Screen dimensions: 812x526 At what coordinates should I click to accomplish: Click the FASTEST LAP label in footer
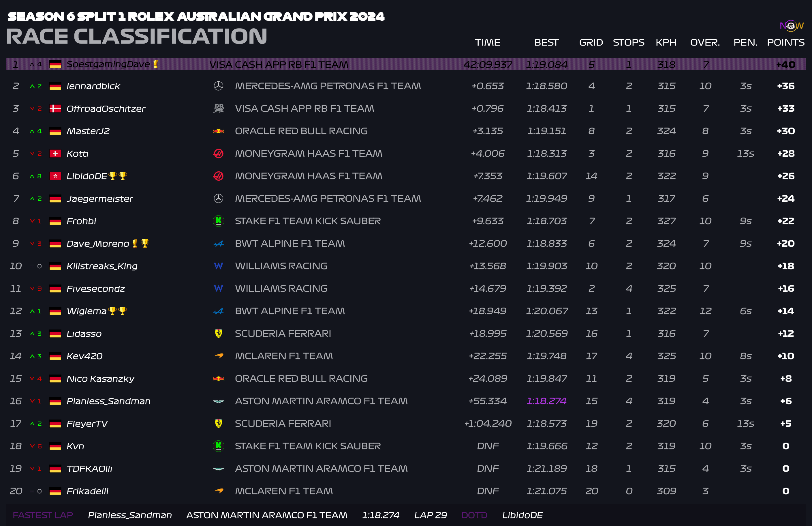(x=43, y=515)
